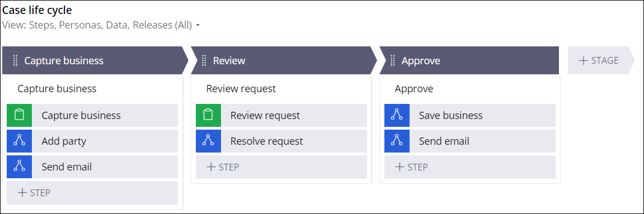Click the blue flow icon beside Send email in Approve stage
The width and height of the screenshot is (644, 214).
tap(397, 141)
